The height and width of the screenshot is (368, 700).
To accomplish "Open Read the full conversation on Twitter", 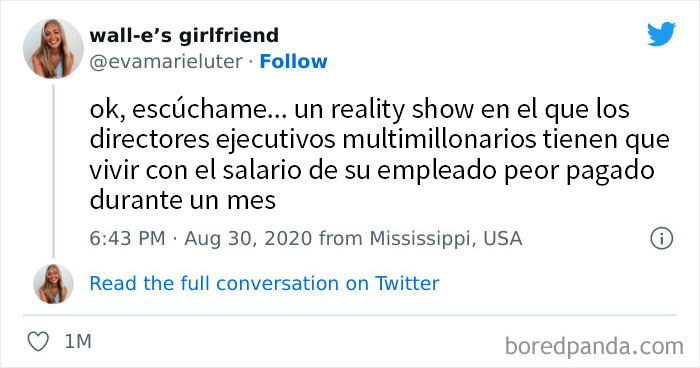I will tap(264, 284).
